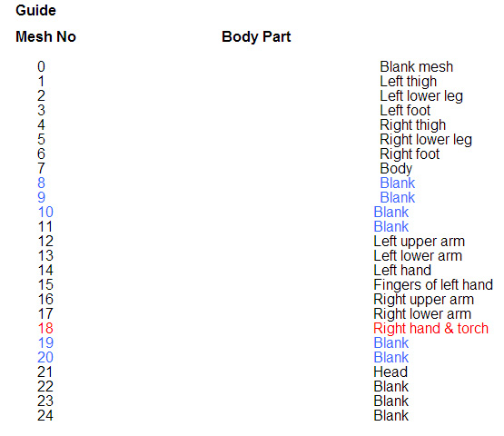This screenshot has width=504, height=436.
Task: Click the blue Blank beside number 11
Action: pyautogui.click(x=390, y=226)
